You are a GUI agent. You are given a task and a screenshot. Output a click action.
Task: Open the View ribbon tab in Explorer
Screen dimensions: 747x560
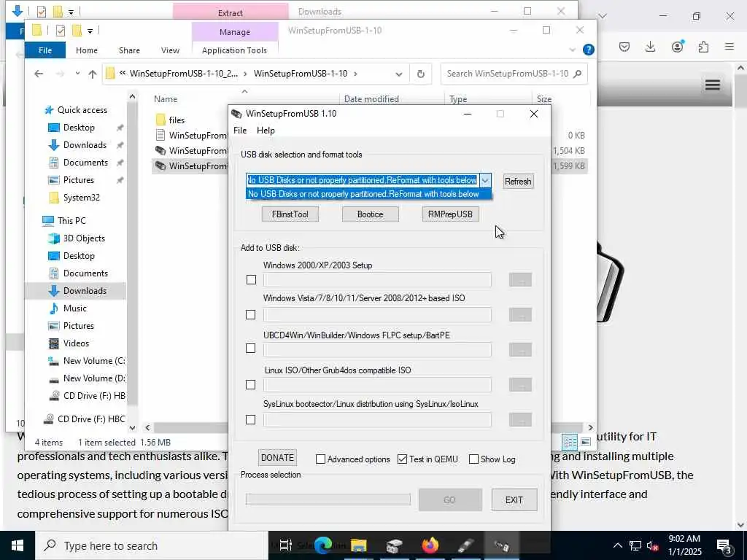[170, 50]
